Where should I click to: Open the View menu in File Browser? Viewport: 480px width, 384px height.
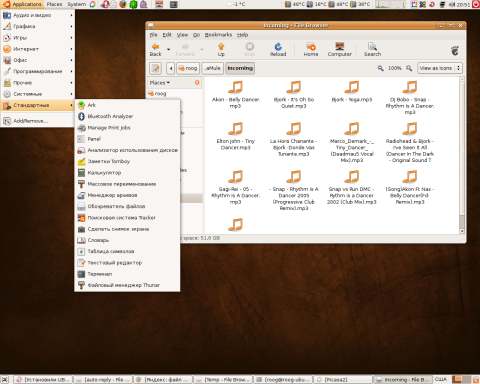pos(182,35)
